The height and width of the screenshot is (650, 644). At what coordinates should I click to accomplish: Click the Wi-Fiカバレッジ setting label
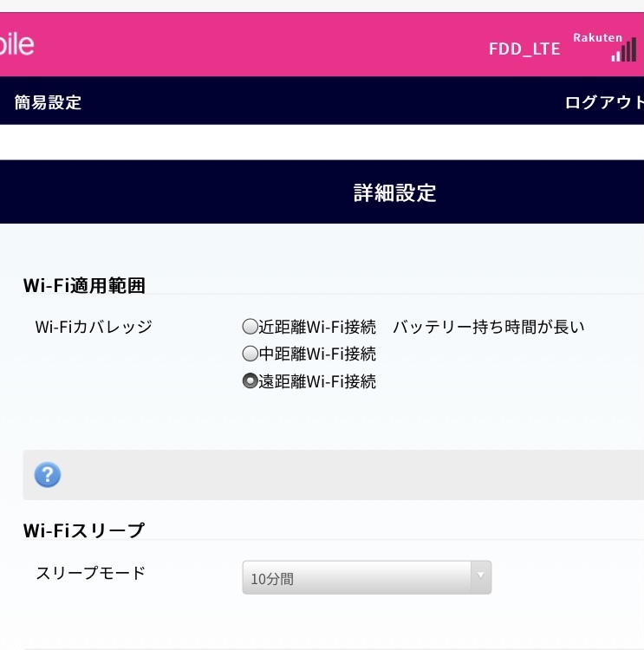[94, 327]
